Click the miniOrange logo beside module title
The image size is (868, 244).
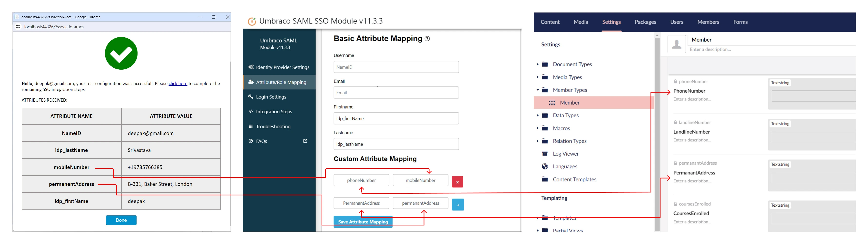(252, 21)
